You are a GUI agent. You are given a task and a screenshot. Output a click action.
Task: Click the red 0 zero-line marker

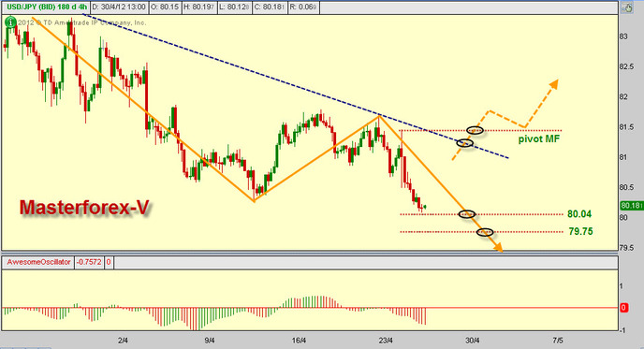click(x=623, y=308)
